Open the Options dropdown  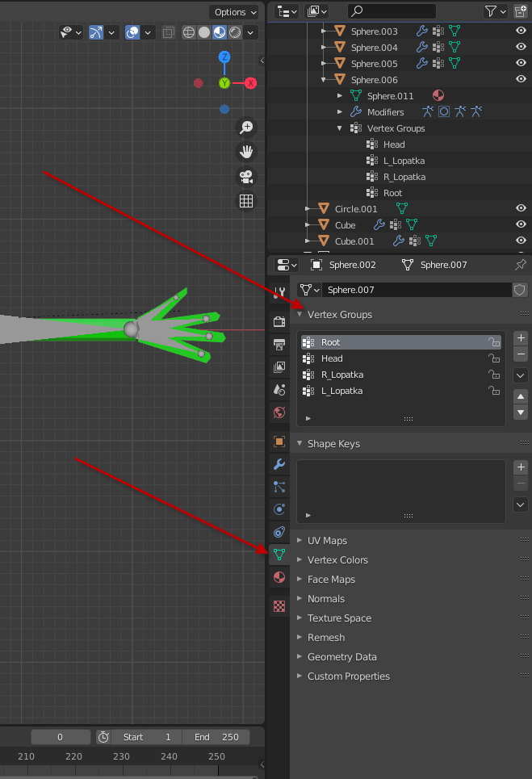click(235, 12)
